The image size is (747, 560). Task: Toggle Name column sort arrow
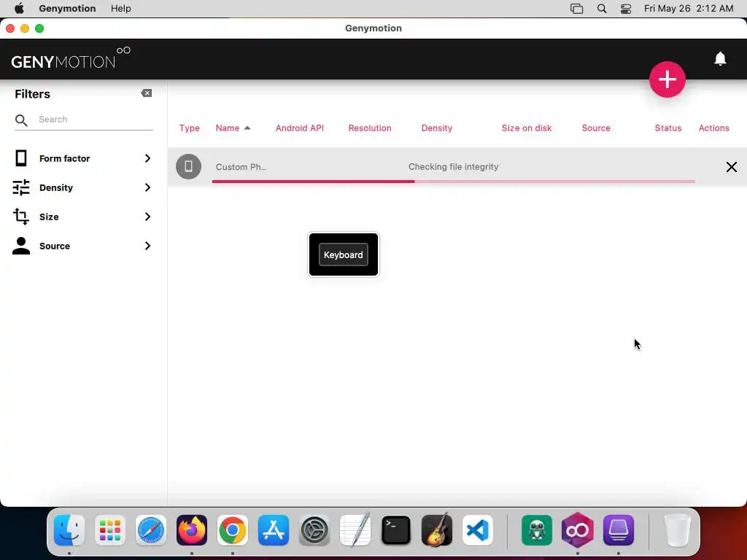pos(247,128)
